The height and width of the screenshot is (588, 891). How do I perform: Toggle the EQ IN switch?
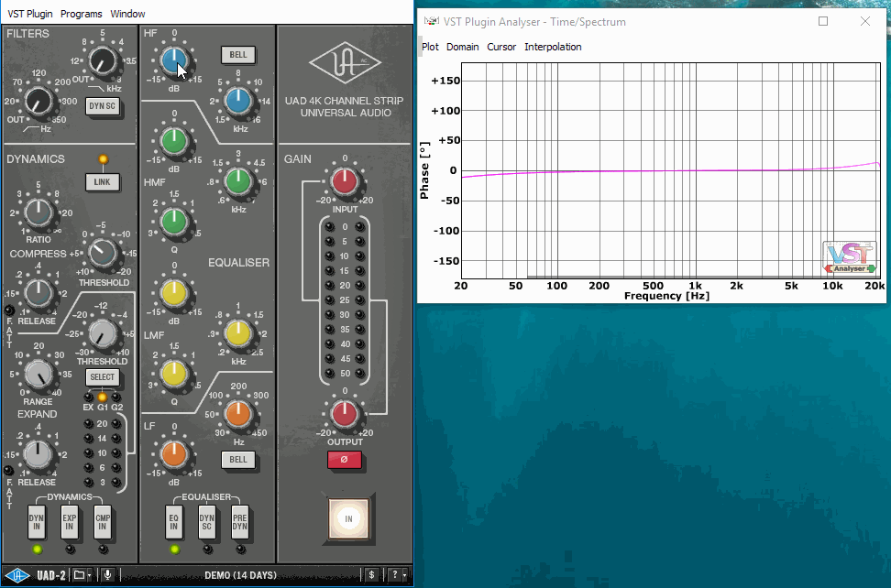pos(174,522)
